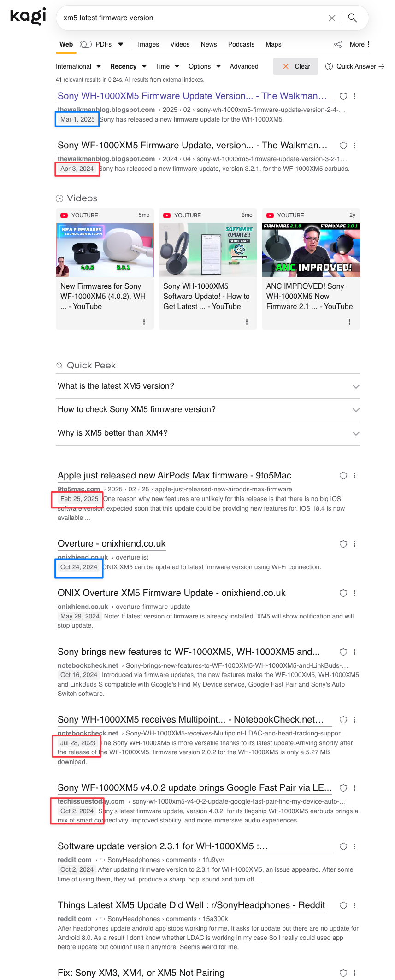Click the Kagi logo
This screenshot has height=980, width=395.
(x=28, y=16)
